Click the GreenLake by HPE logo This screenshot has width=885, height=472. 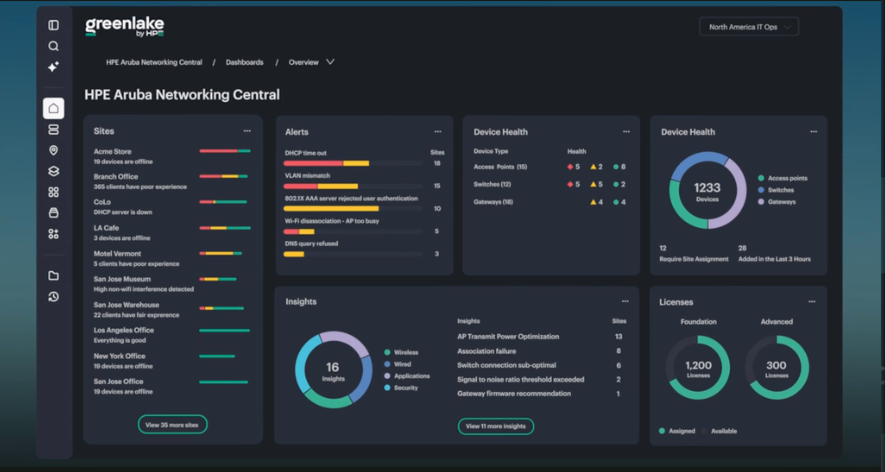pyautogui.click(x=125, y=27)
